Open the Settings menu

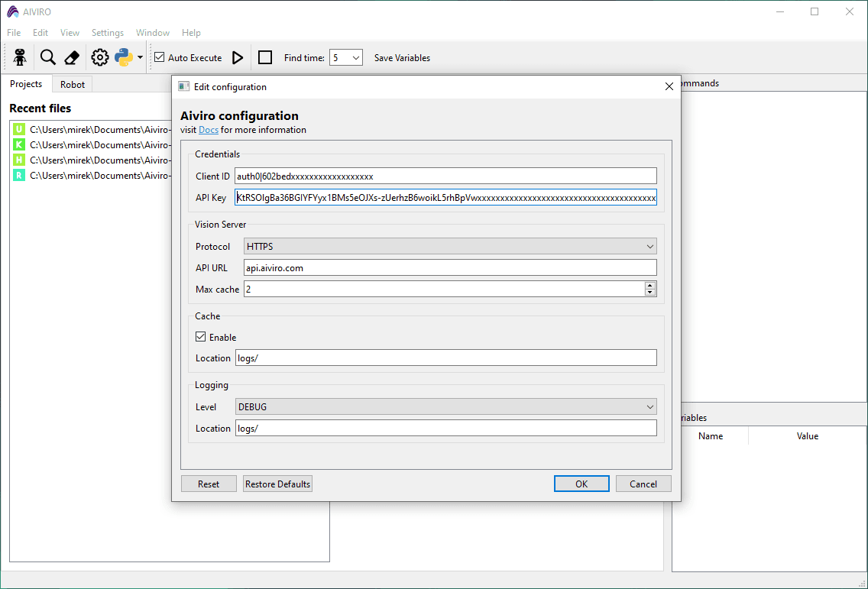(x=108, y=33)
